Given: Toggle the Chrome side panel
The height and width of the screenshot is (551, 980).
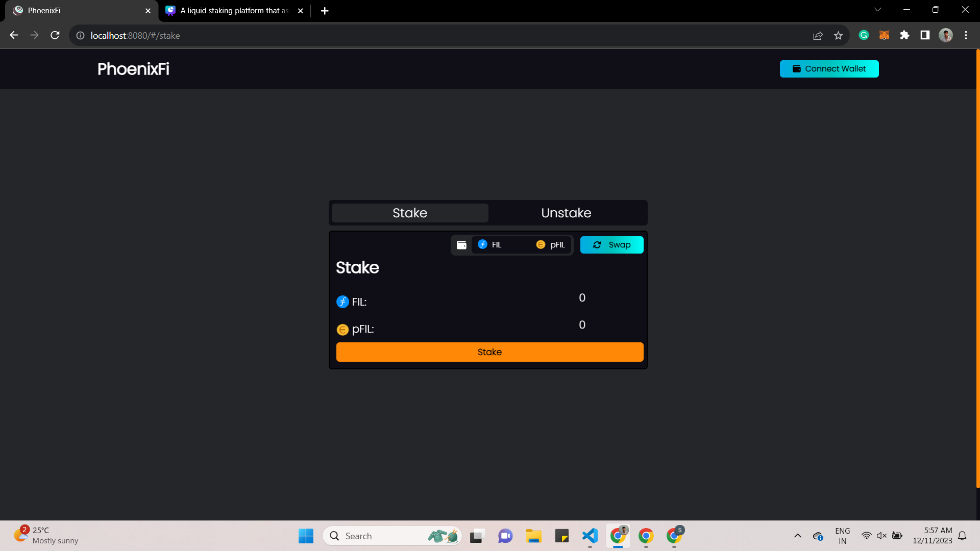Looking at the screenshot, I should 925,35.
